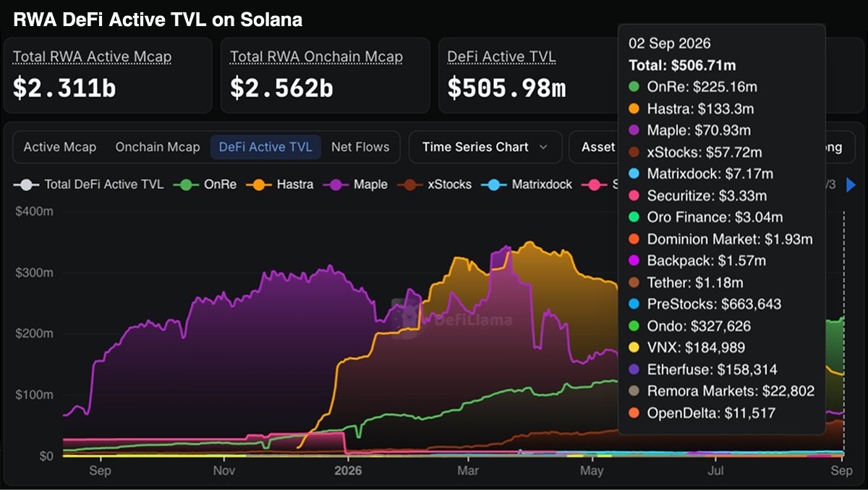
Task: Click tooltip row Maple: $70.93m
Action: [x=689, y=130]
